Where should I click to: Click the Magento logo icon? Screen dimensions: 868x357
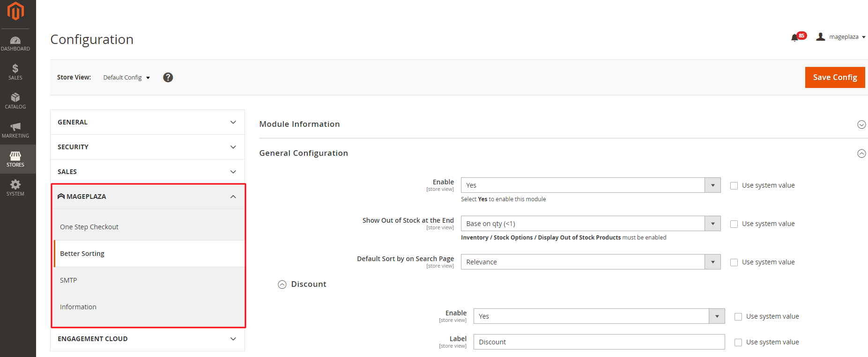pyautogui.click(x=15, y=11)
